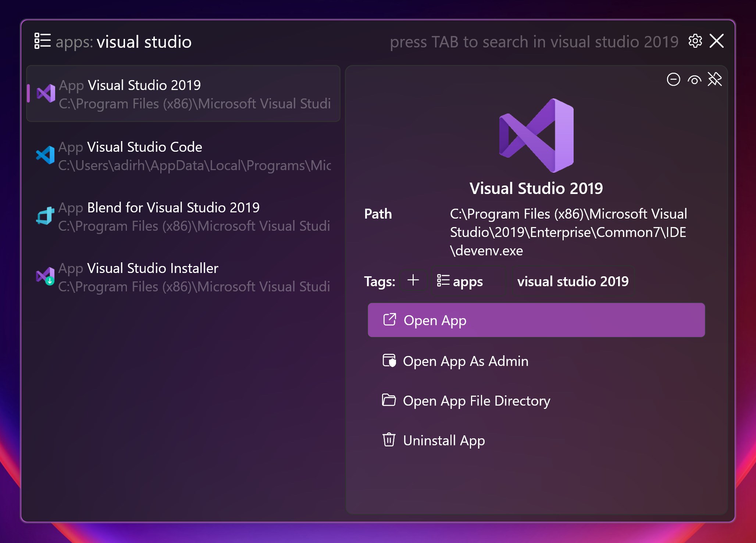Screen dimensions: 756x543
Task: Select Blend for Visual Studio 2019 result
Action: pos(183,216)
